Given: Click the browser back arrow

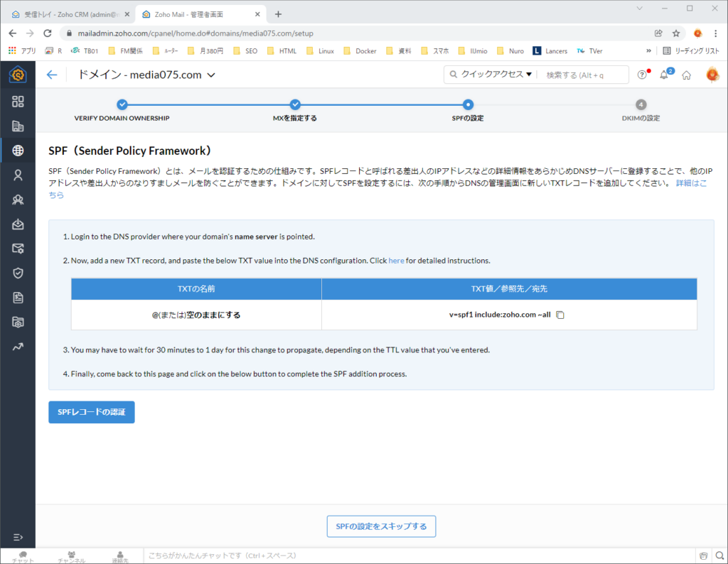Looking at the screenshot, I should [x=13, y=33].
